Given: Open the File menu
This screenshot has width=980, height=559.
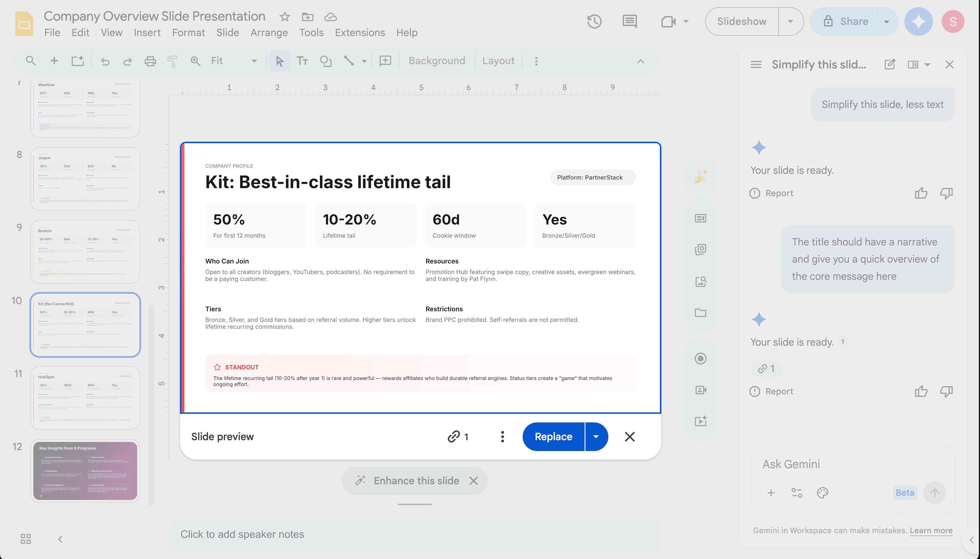Looking at the screenshot, I should (x=52, y=33).
